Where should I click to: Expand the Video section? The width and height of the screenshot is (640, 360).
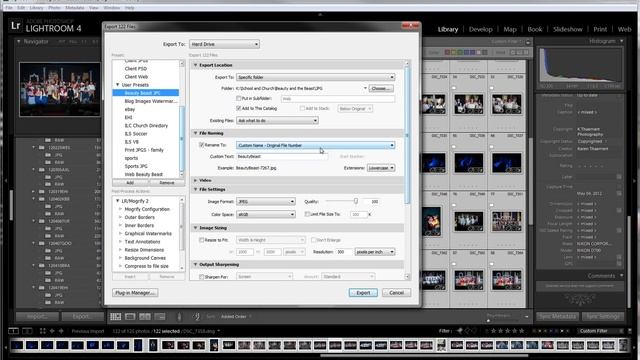(196, 180)
